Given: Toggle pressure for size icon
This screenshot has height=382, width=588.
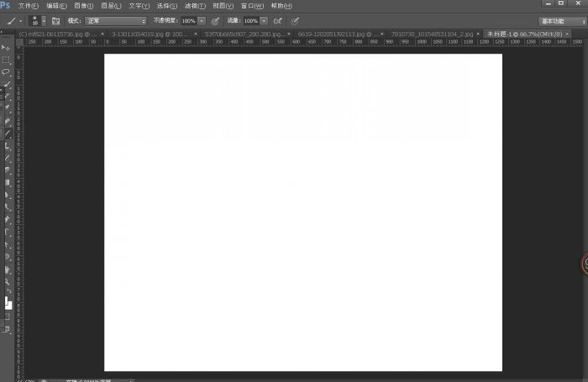Looking at the screenshot, I should (x=296, y=20).
